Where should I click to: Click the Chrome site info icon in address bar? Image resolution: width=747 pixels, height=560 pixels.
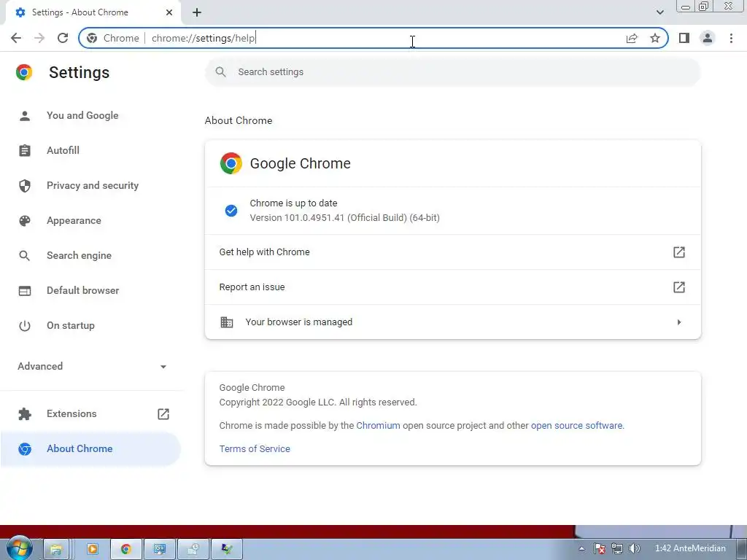pos(92,38)
